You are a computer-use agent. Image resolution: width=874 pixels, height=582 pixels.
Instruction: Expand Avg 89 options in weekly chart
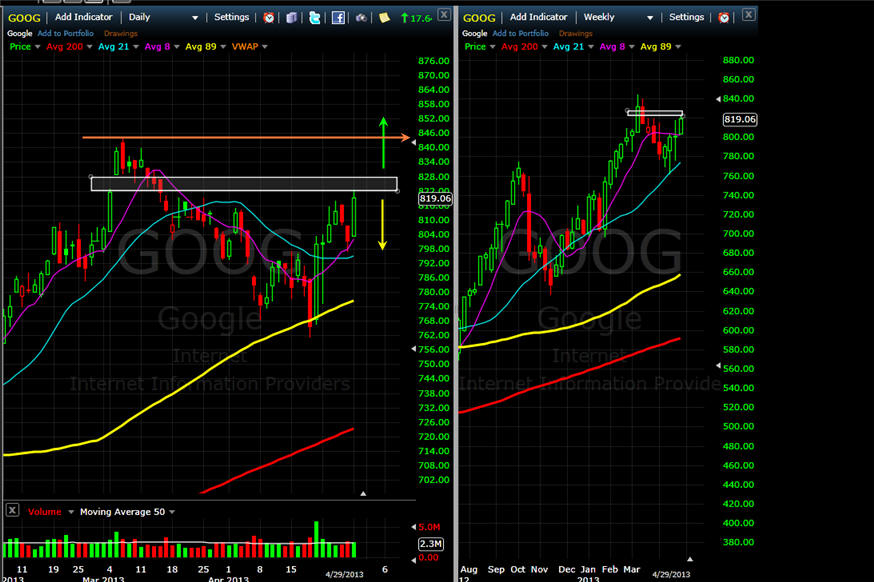click(x=678, y=47)
